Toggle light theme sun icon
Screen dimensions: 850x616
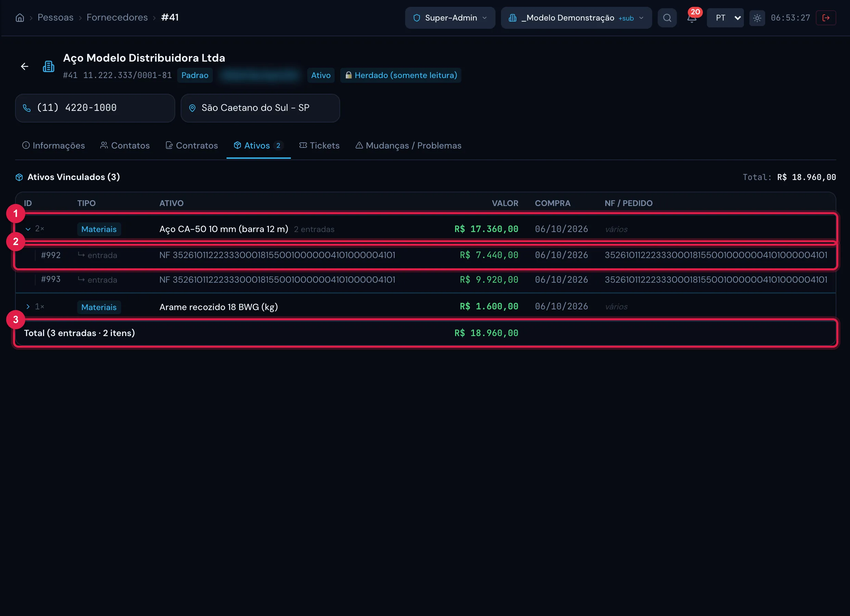click(757, 17)
